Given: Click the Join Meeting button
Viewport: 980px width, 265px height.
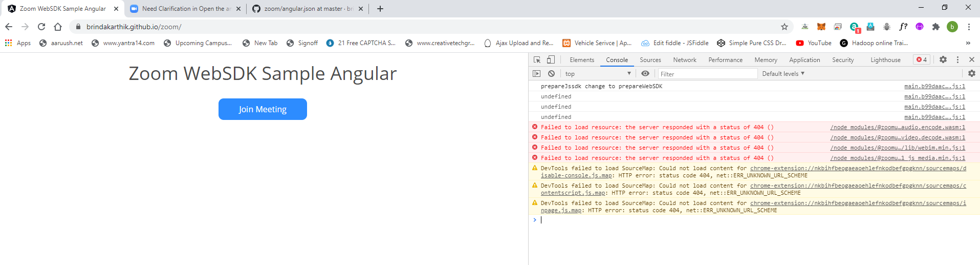Looking at the screenshot, I should pos(263,109).
